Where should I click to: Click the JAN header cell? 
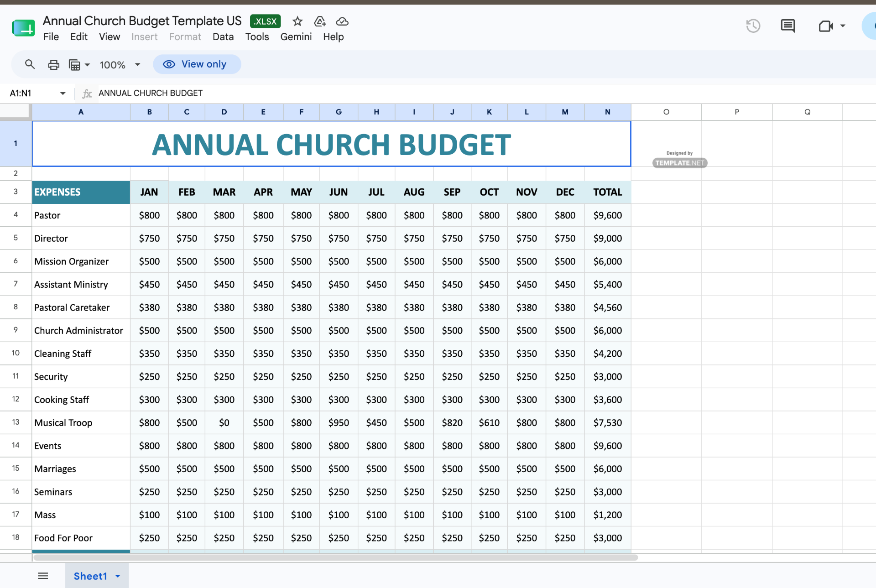tap(149, 192)
